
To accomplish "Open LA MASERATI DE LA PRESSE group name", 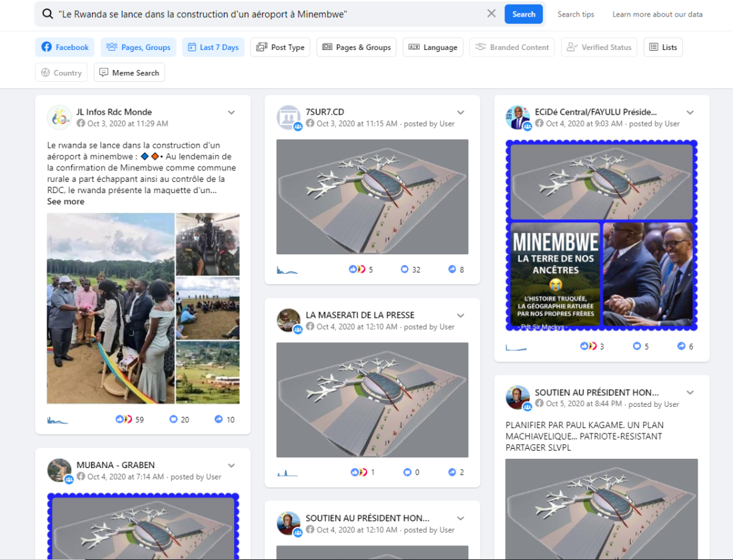I will coord(360,315).
